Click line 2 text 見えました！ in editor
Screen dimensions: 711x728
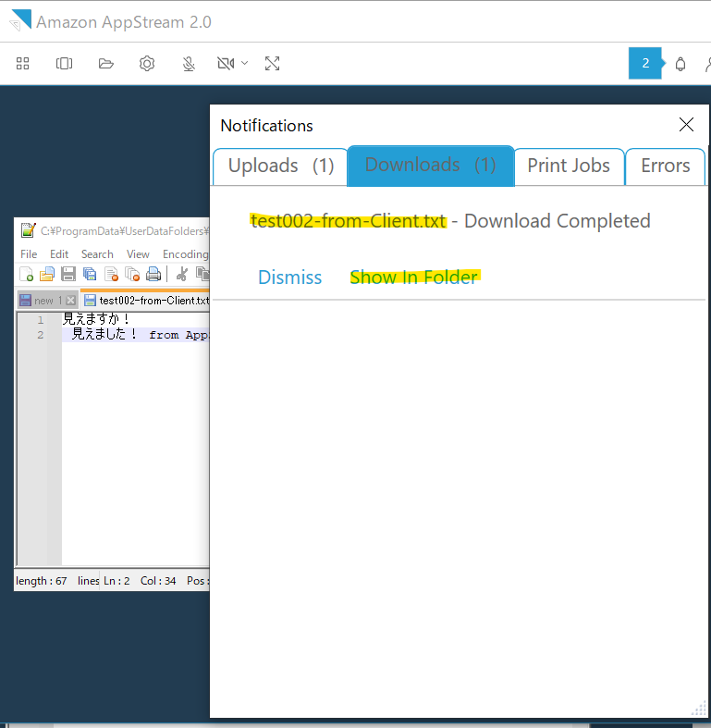point(104,334)
